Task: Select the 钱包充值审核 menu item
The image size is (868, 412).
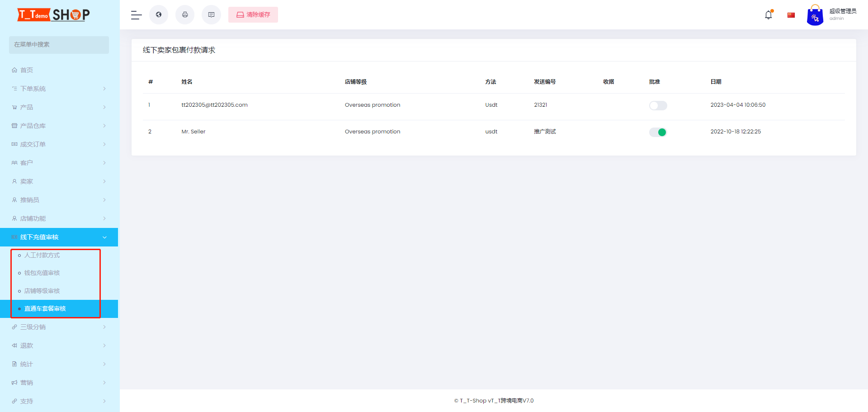Action: pos(42,273)
